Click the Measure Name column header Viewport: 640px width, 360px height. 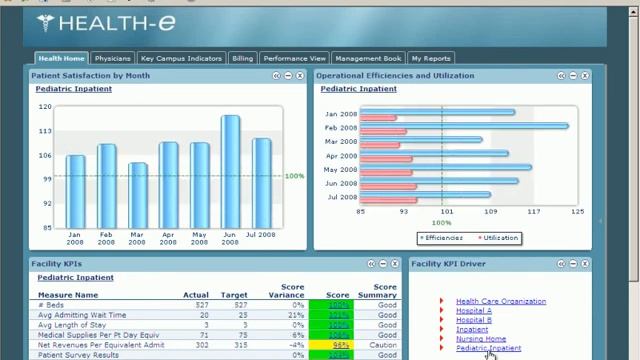click(x=68, y=295)
